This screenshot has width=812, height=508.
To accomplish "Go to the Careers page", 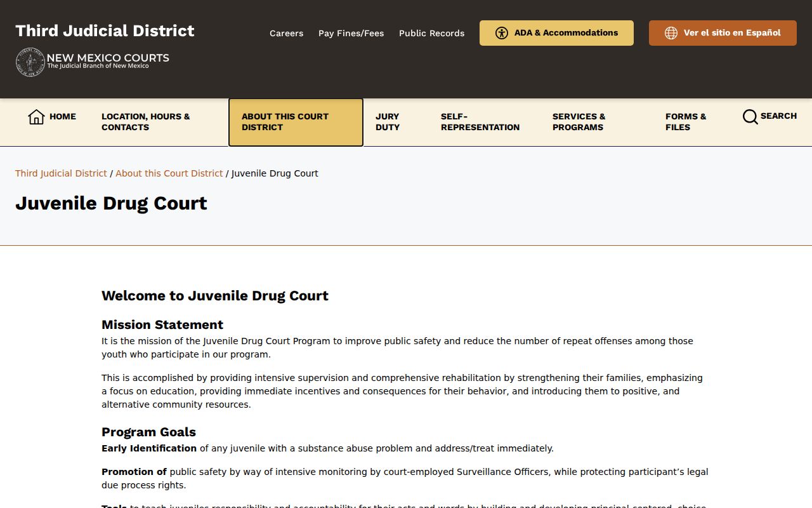I will (x=286, y=33).
